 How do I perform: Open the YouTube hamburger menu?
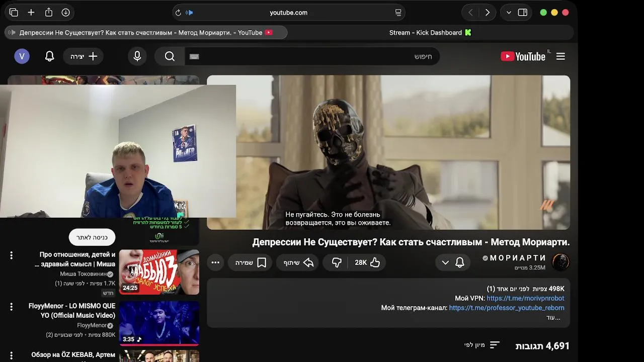560,56
